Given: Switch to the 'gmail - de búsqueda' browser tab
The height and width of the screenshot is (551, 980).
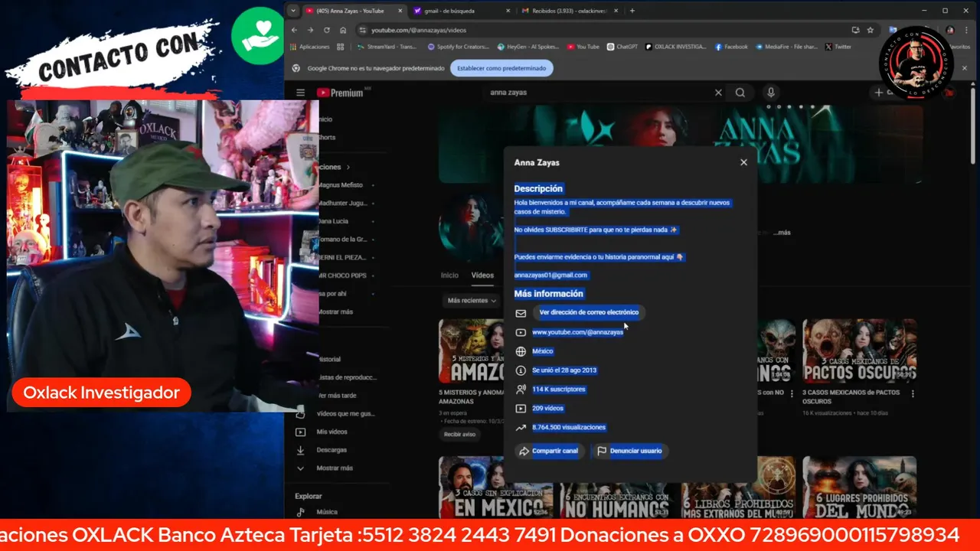Looking at the screenshot, I should pyautogui.click(x=459, y=11).
